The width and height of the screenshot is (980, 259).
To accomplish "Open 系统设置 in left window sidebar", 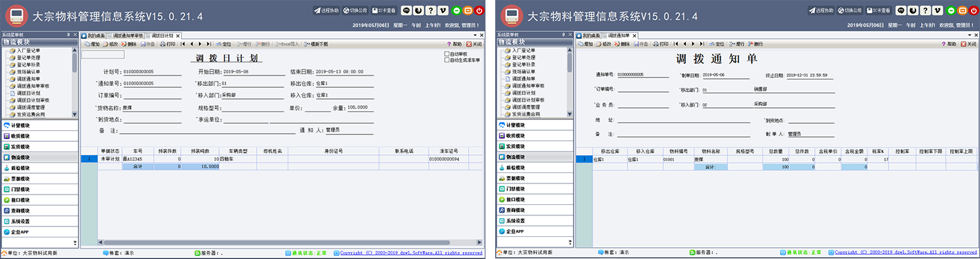I will pyautogui.click(x=40, y=221).
